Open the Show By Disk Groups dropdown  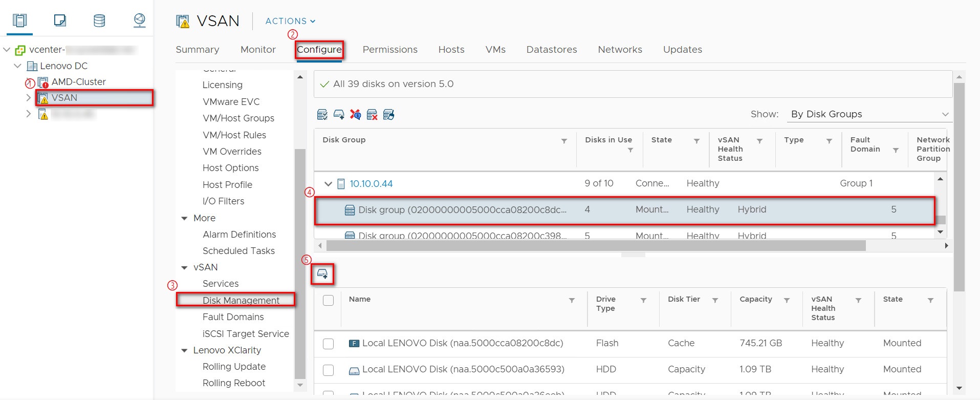point(869,114)
